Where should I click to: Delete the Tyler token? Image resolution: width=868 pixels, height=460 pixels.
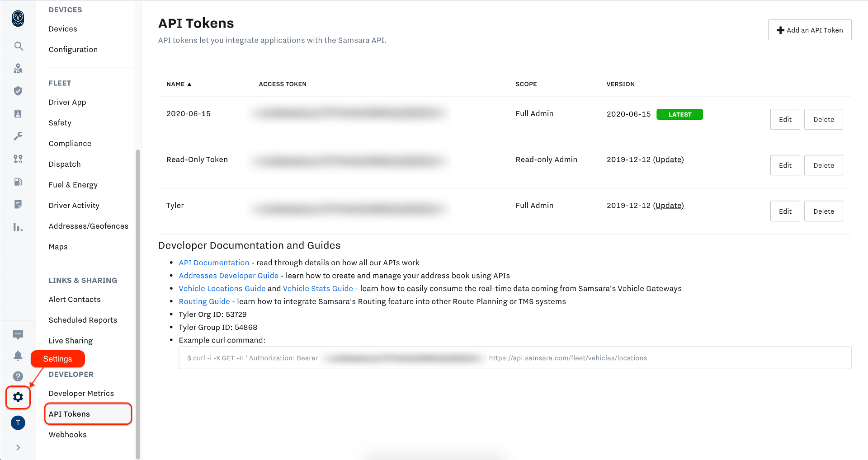[824, 211]
